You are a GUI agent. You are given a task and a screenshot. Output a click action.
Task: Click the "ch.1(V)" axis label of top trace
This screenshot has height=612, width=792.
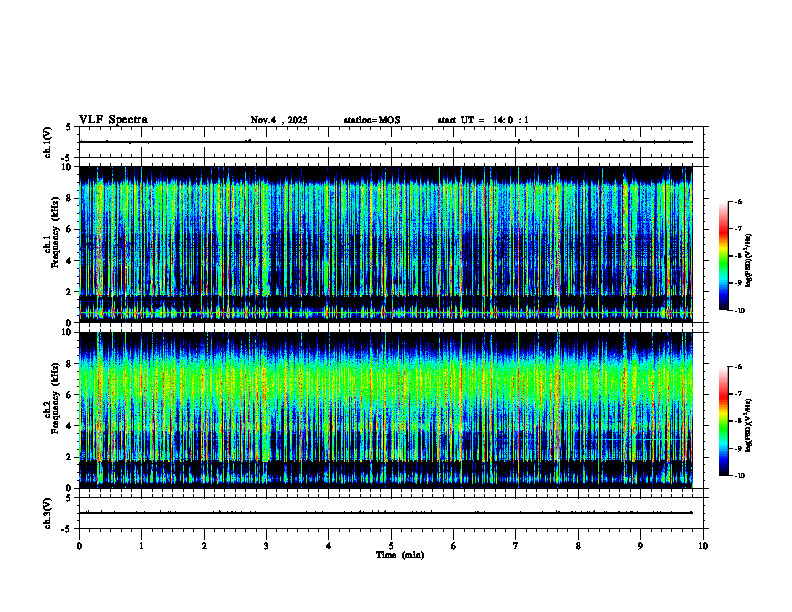(47, 142)
